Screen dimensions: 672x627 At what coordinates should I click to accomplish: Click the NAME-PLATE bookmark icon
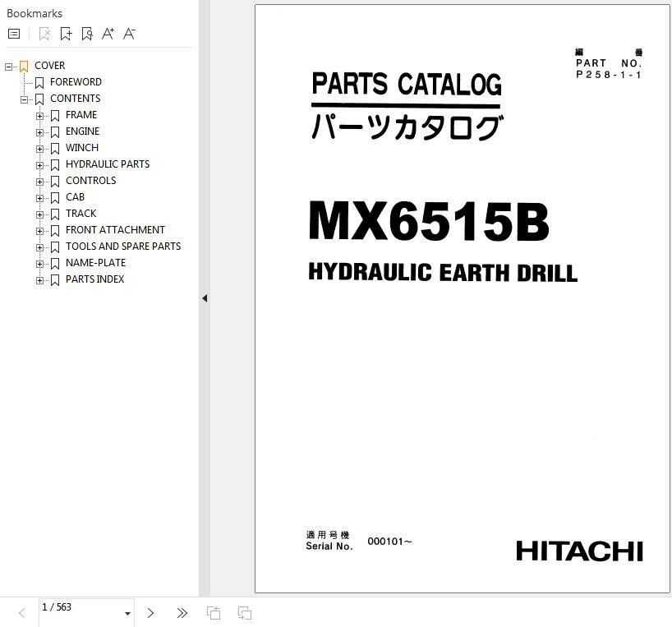(55, 263)
